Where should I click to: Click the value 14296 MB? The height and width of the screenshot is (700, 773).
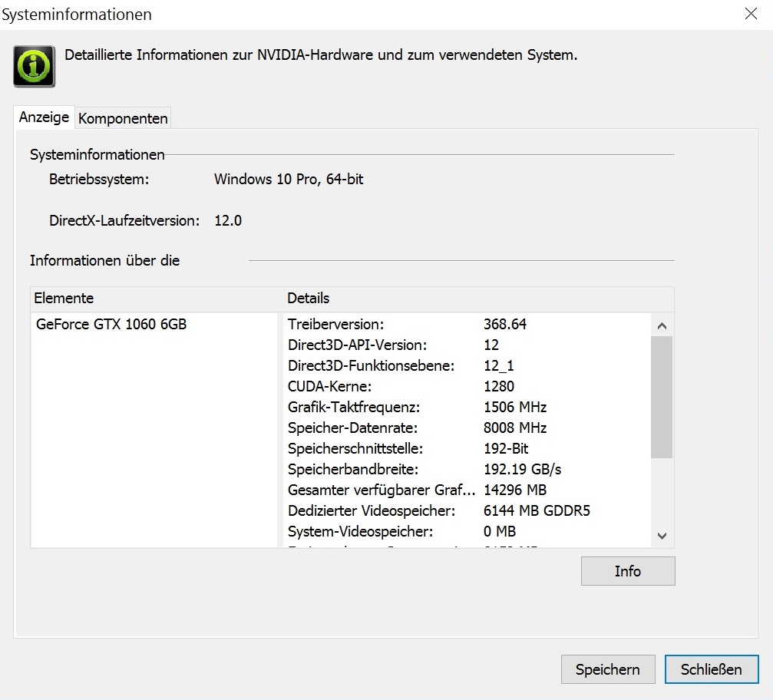(x=515, y=490)
